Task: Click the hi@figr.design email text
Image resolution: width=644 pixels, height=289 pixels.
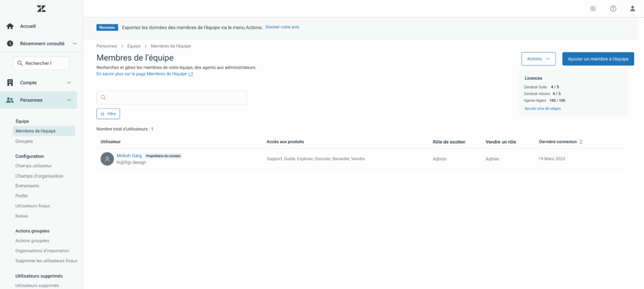Action: pos(131,162)
